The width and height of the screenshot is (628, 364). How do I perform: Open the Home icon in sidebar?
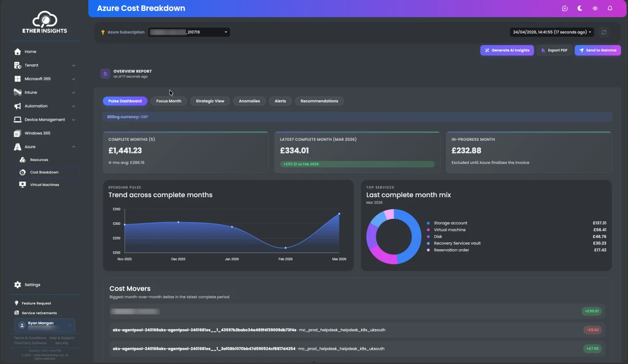coord(18,52)
